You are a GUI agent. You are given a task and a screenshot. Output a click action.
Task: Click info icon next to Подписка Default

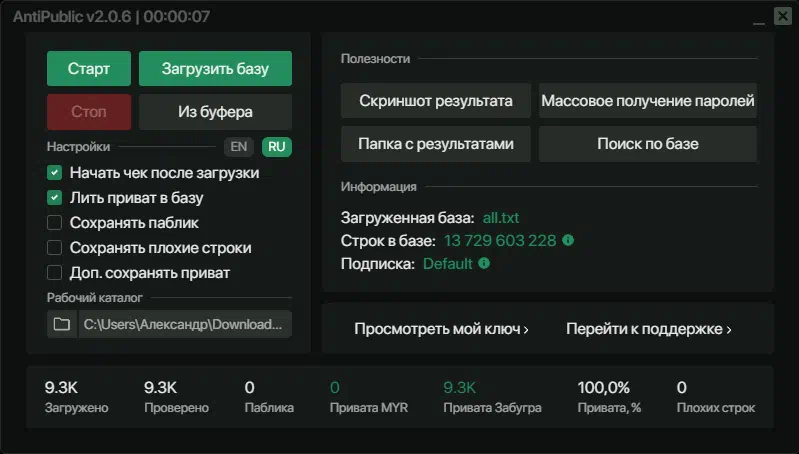tap(484, 263)
